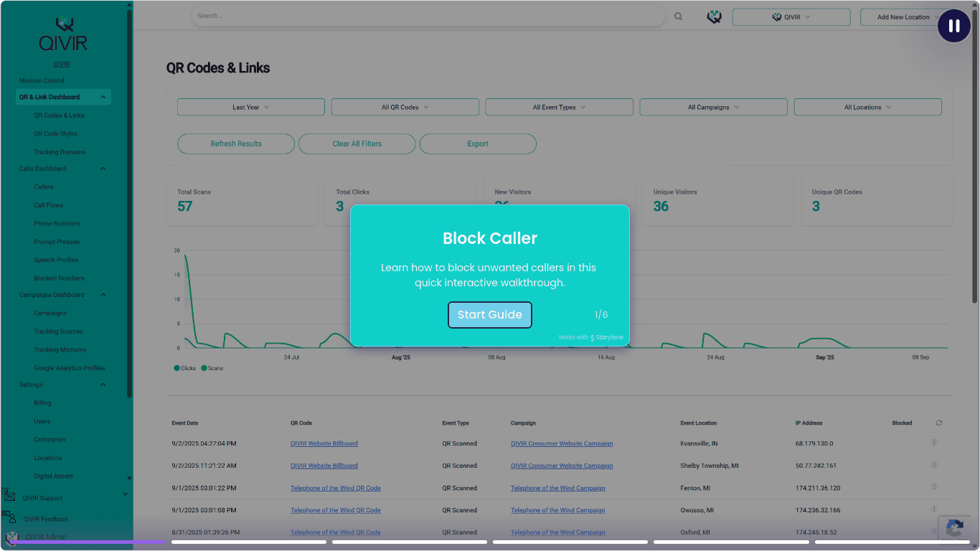Go to QR Codes & Links menu item
Image resolution: width=980 pixels, height=551 pixels.
click(x=59, y=116)
